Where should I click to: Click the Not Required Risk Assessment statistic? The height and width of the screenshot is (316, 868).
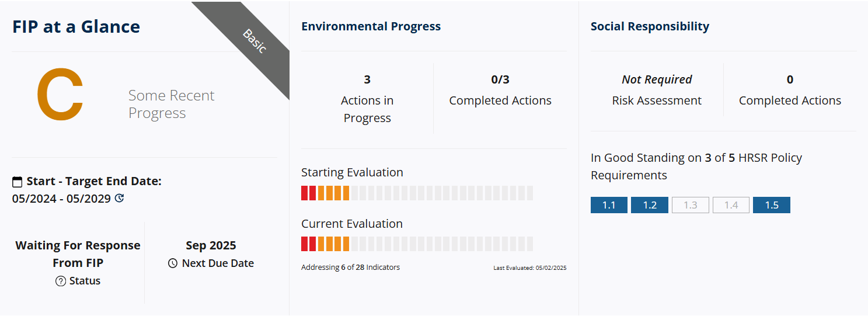coord(657,91)
